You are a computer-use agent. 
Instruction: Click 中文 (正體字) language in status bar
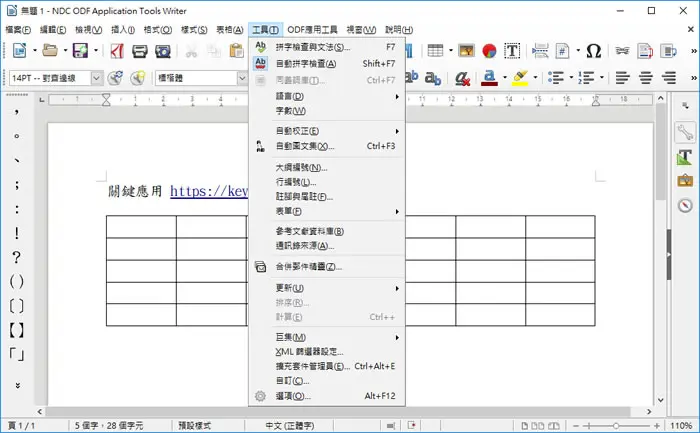290,425
